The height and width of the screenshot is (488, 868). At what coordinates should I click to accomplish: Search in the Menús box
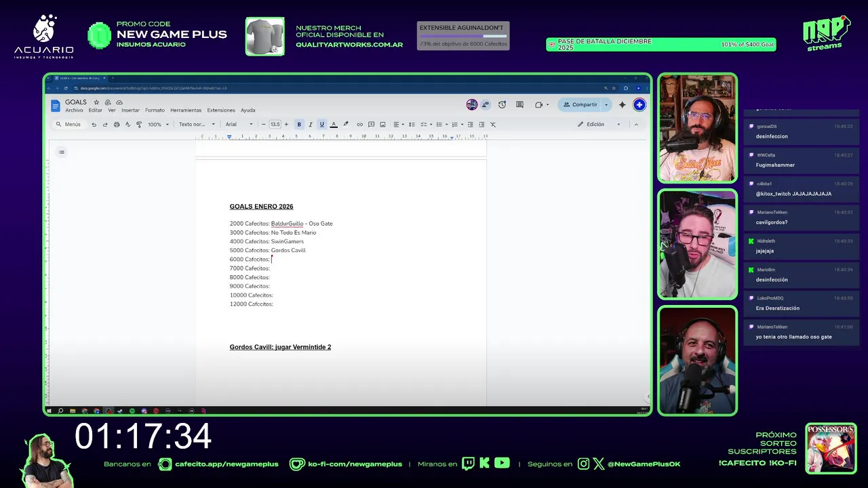point(69,125)
